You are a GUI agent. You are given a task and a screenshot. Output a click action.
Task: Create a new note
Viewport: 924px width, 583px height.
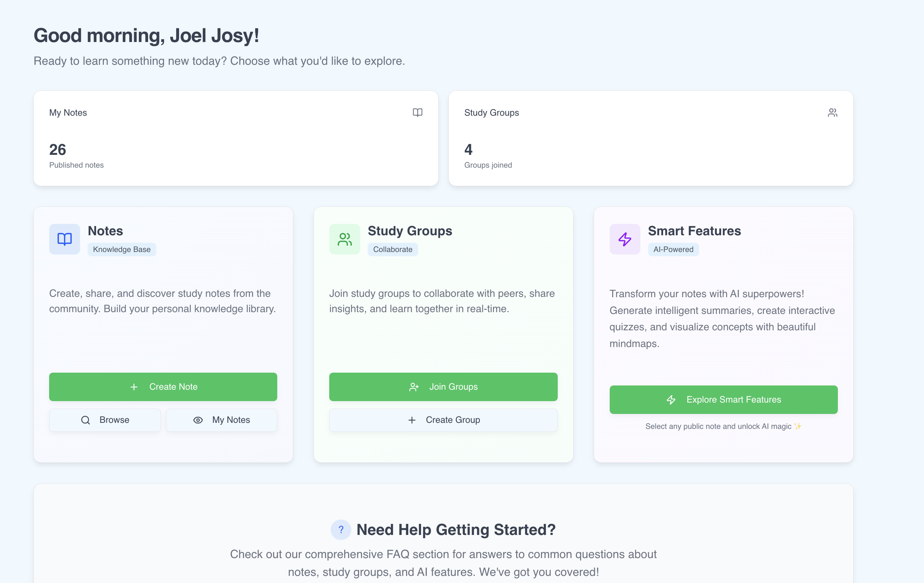click(x=163, y=387)
